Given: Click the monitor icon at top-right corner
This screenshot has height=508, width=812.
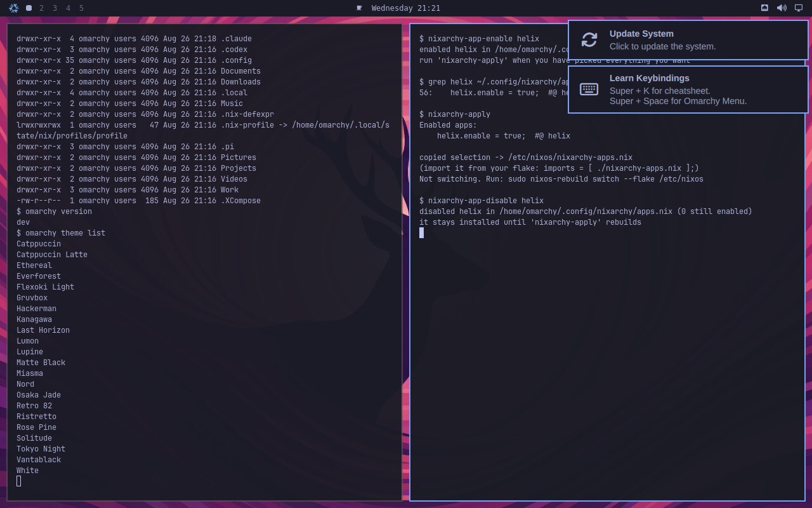Looking at the screenshot, I should pos(799,8).
